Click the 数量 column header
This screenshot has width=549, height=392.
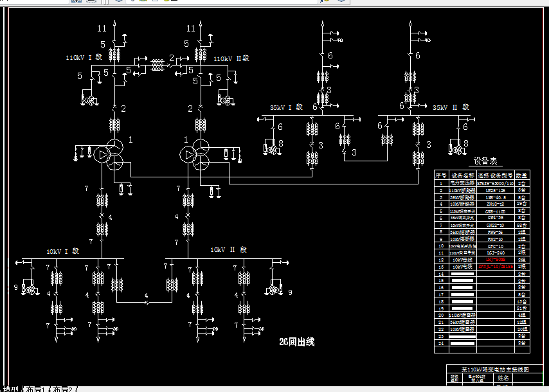(x=522, y=175)
